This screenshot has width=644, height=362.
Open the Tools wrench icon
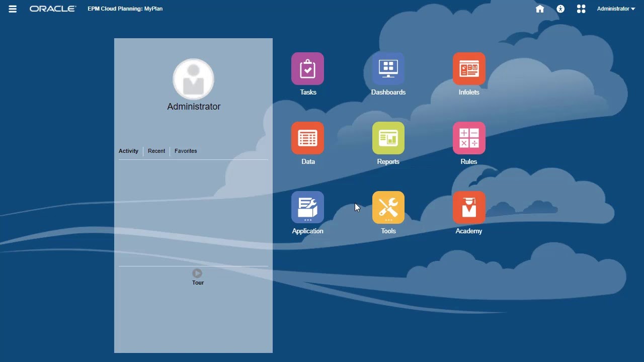click(x=388, y=207)
